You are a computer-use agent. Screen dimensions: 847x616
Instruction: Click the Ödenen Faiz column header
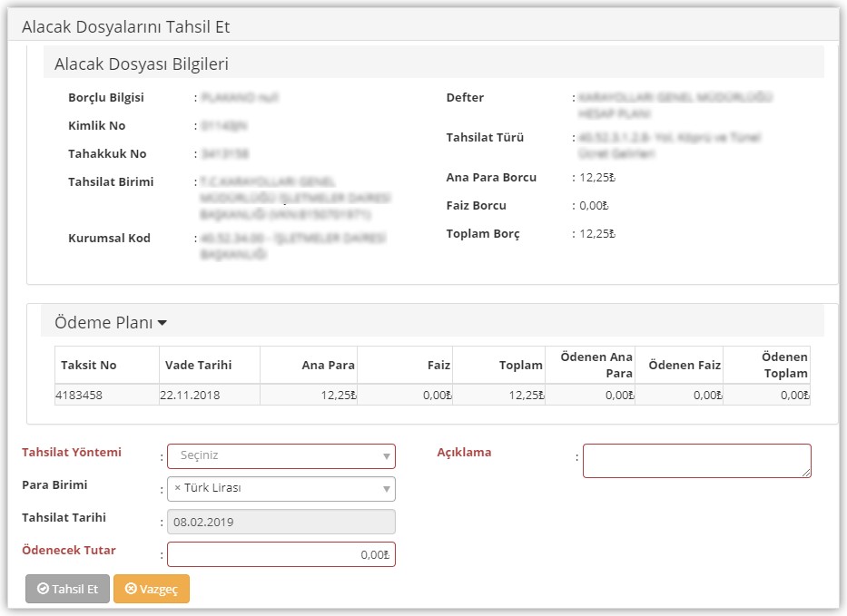pyautogui.click(x=684, y=366)
